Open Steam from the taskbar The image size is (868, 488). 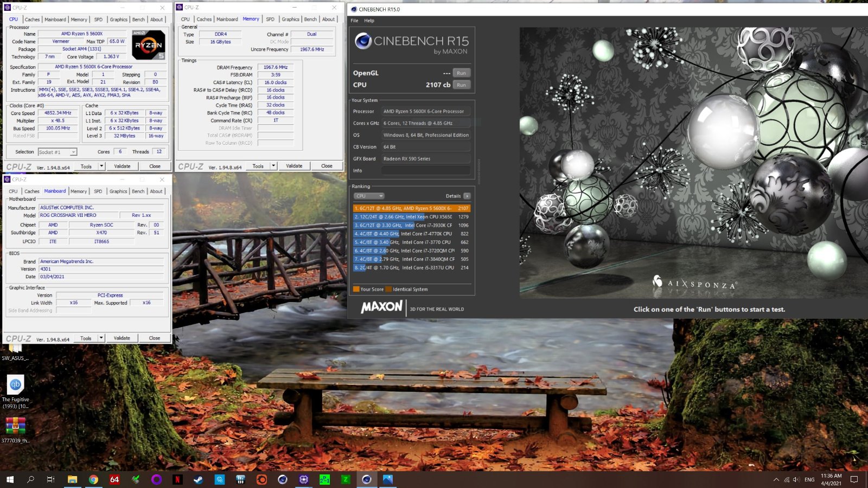point(199,479)
